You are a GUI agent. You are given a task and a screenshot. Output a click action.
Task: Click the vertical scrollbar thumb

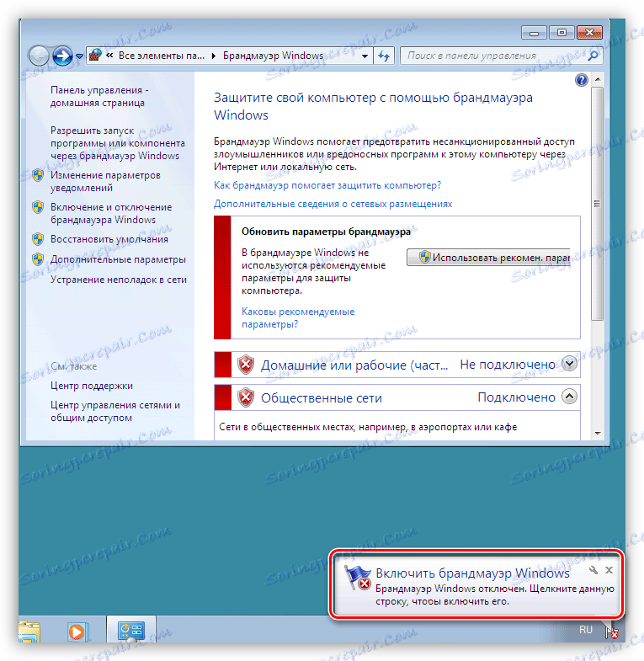[x=597, y=204]
